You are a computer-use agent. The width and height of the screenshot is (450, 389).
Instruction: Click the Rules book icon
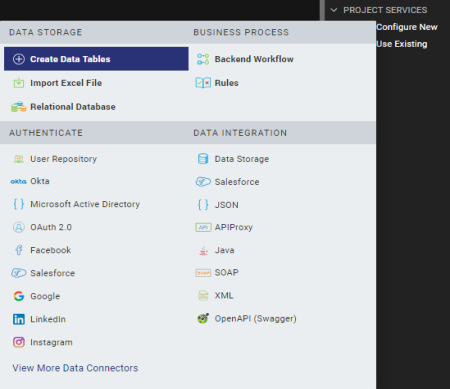203,83
